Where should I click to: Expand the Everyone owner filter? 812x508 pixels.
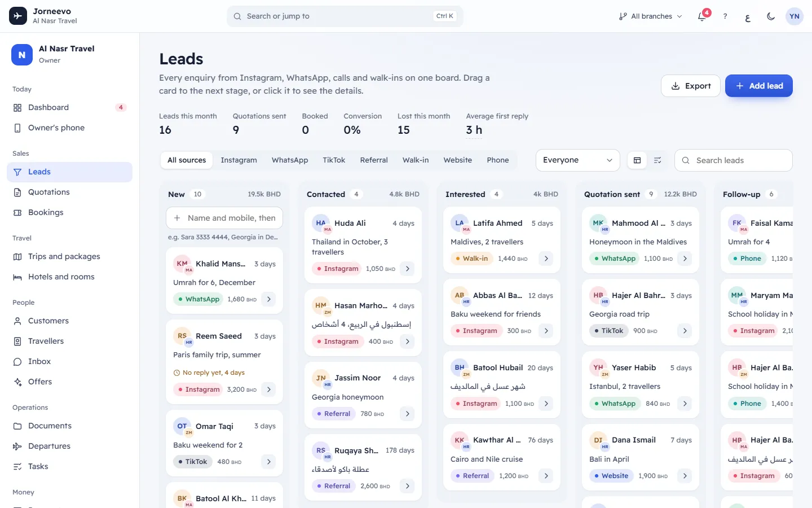(578, 160)
